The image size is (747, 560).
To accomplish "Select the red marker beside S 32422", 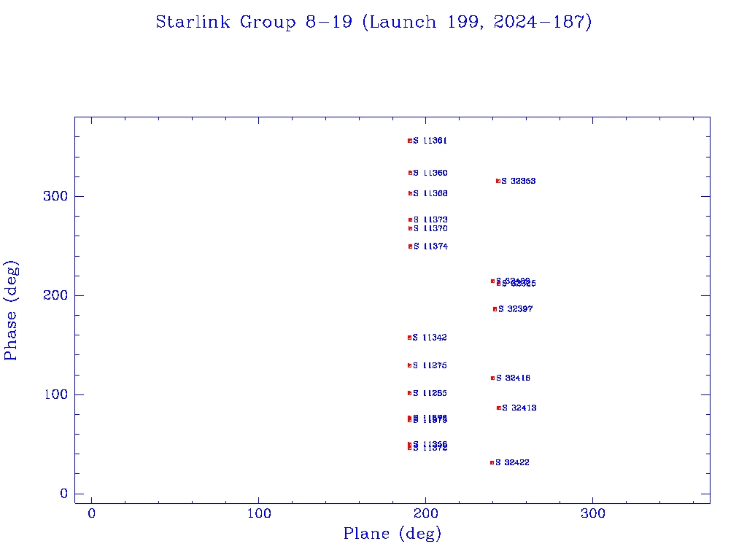I will pos(492,463).
